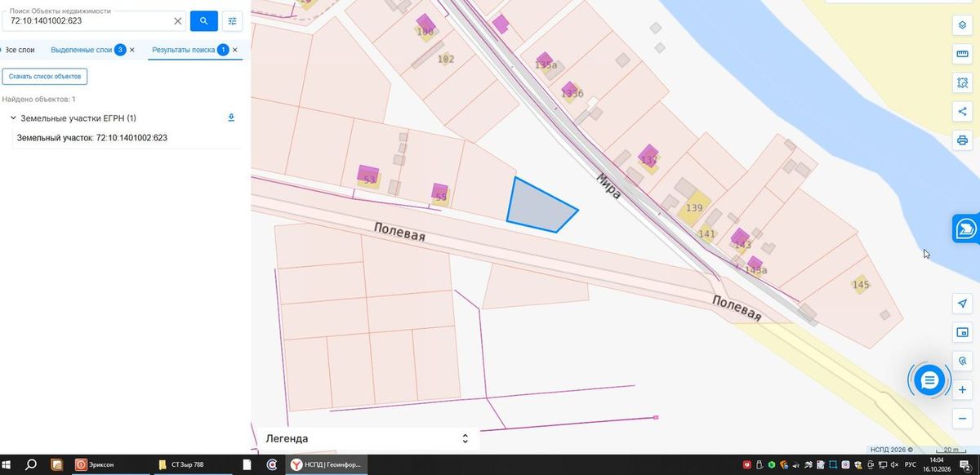This screenshot has width=980, height=475.
Task: Switch to НСПД browser window in taskbar
Action: coord(327,464)
